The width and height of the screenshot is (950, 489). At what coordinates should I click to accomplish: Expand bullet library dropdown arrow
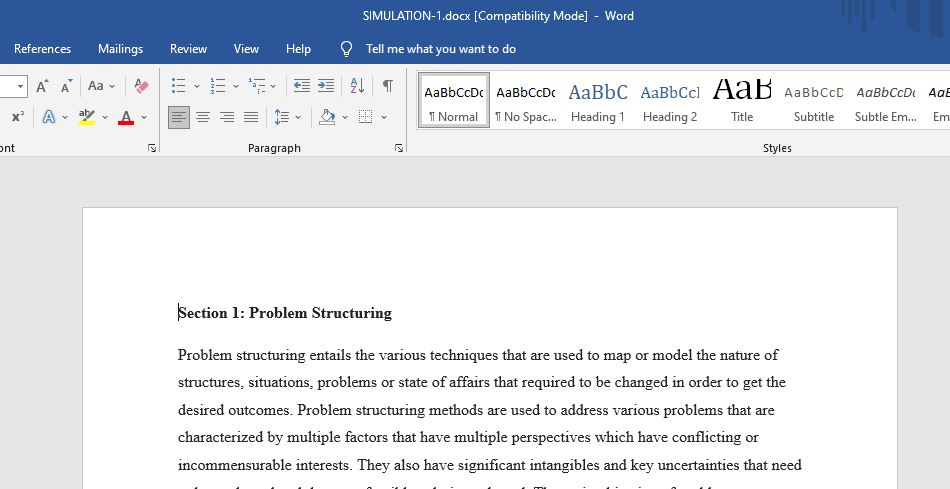[196, 87]
